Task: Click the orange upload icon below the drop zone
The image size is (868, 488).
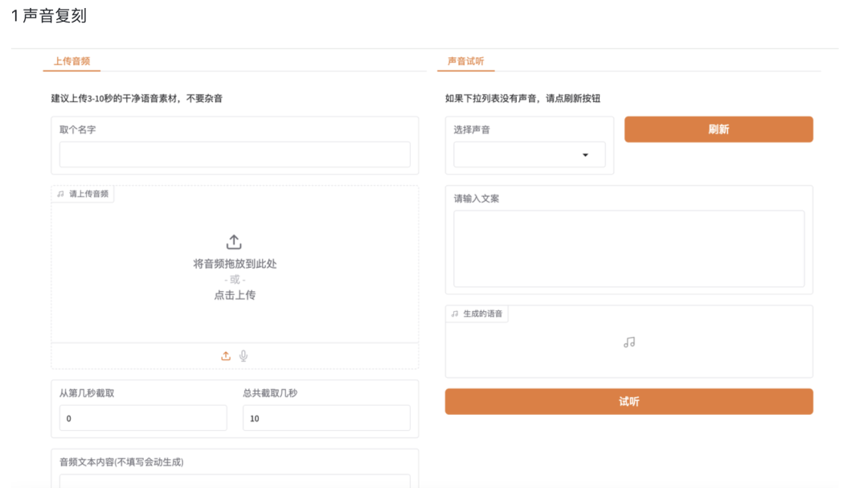Action: pyautogui.click(x=226, y=354)
